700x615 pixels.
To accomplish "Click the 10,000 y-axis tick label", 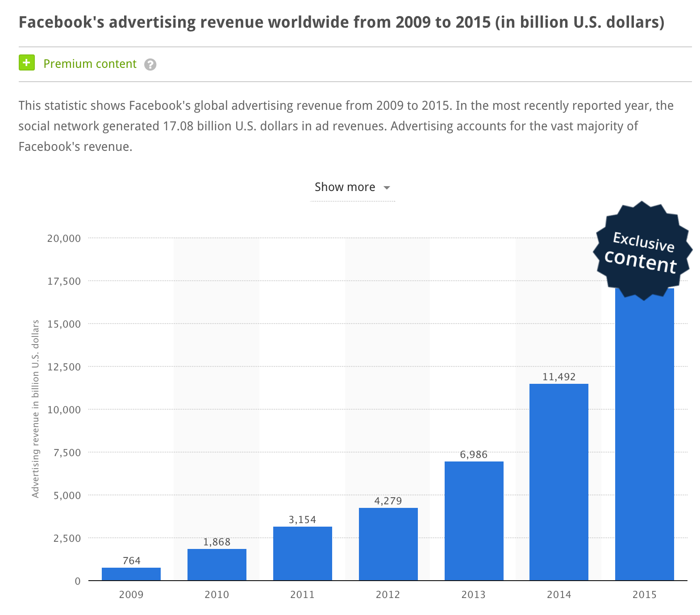I will tap(64, 410).
